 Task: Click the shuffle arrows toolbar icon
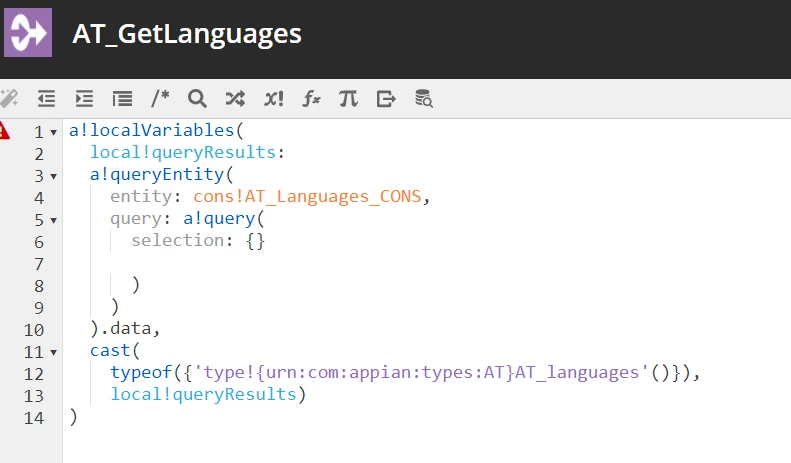235,98
